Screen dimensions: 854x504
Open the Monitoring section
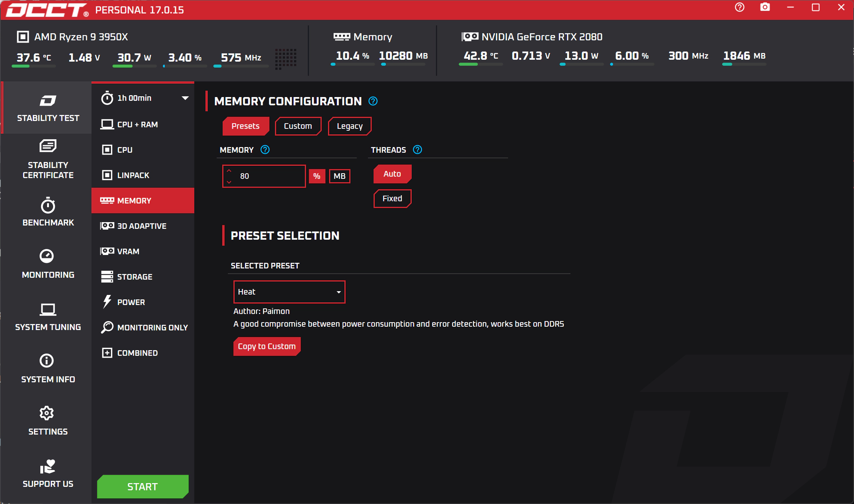(48, 264)
